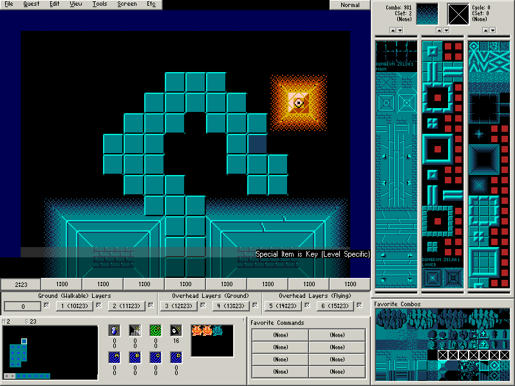
Task: Click down arrow above second combo column
Action: click(446, 30)
